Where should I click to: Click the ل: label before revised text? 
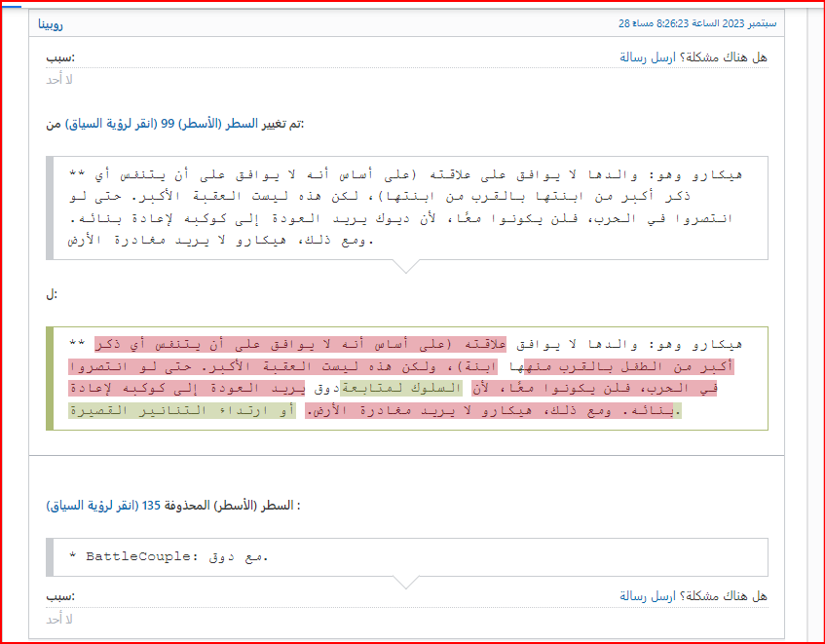pos(51,294)
